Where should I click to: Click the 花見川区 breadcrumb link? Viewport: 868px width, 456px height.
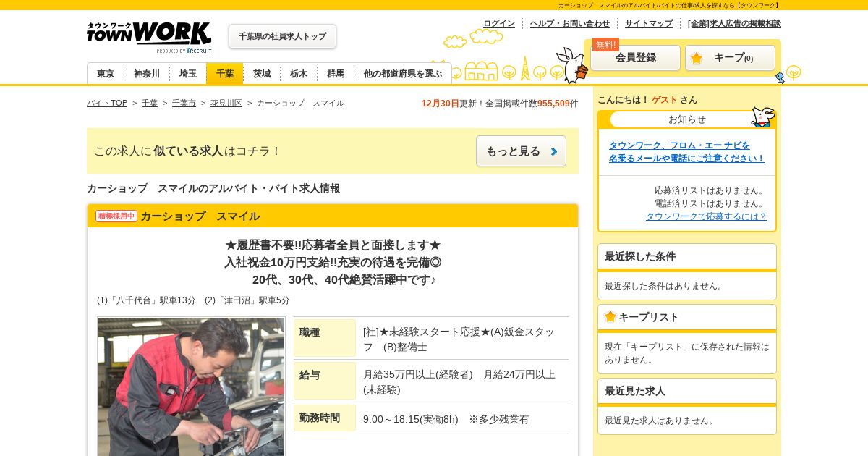tap(226, 103)
